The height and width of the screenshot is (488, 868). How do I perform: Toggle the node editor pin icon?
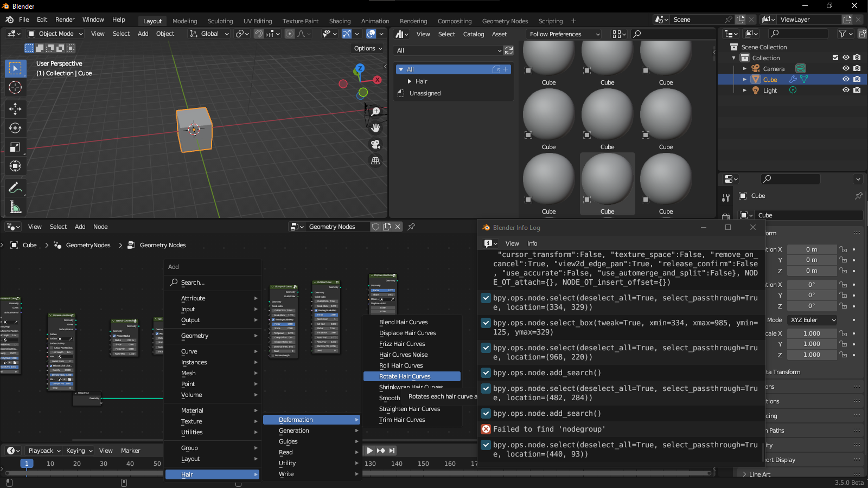coord(412,227)
